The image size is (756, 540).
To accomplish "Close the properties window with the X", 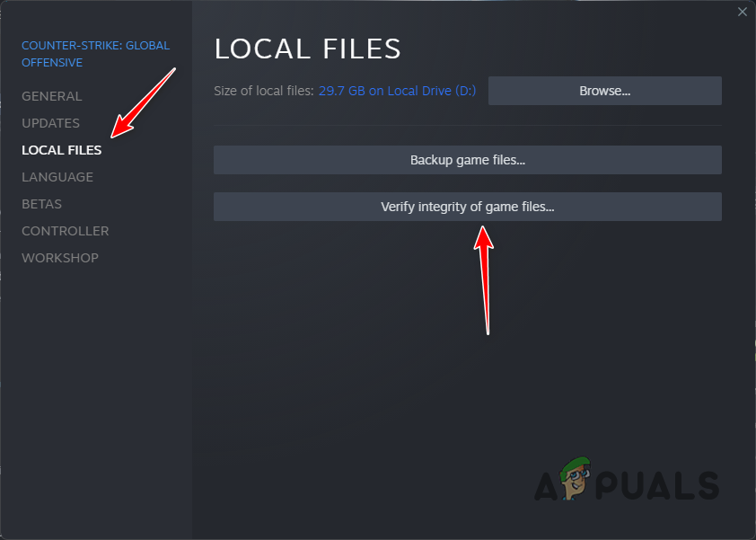I will pos(743,12).
